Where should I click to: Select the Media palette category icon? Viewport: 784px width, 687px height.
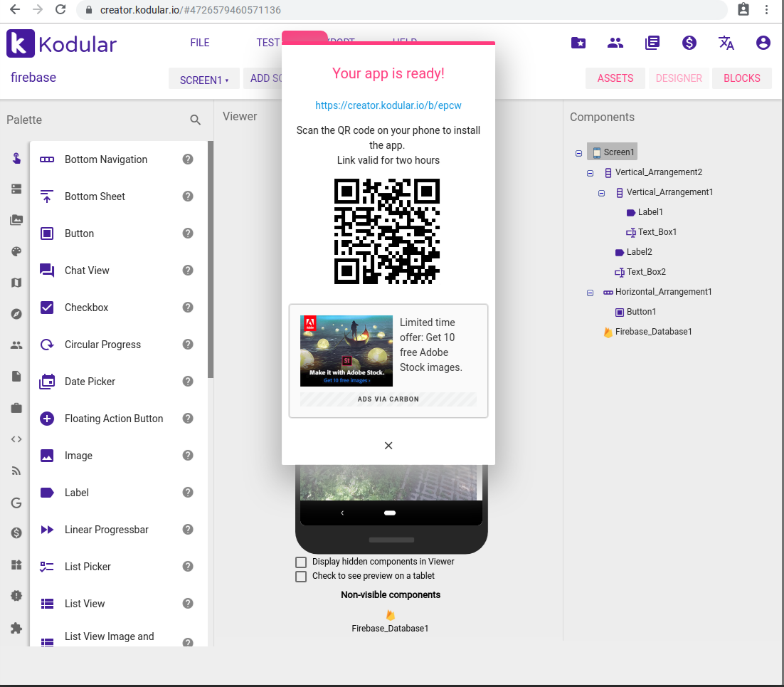[x=16, y=220]
